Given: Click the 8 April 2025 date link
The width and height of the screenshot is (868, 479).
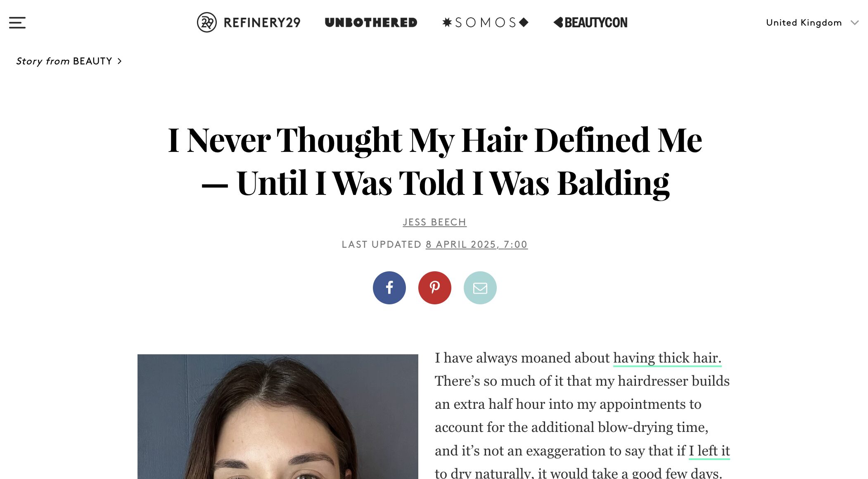Looking at the screenshot, I should [477, 244].
